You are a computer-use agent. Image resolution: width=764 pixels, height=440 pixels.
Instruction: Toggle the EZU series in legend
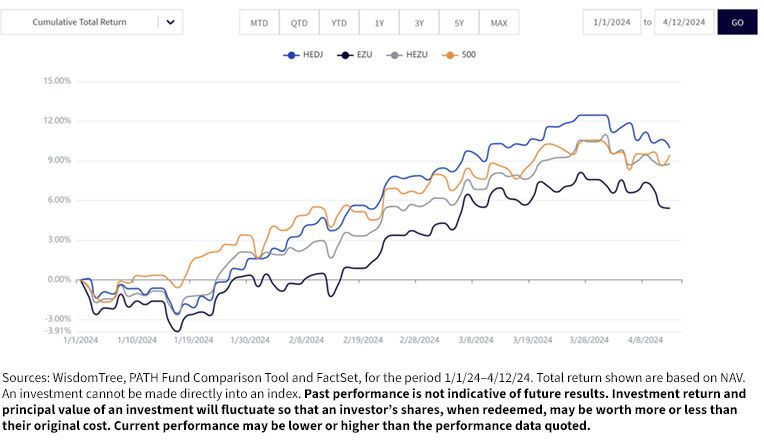(x=354, y=55)
